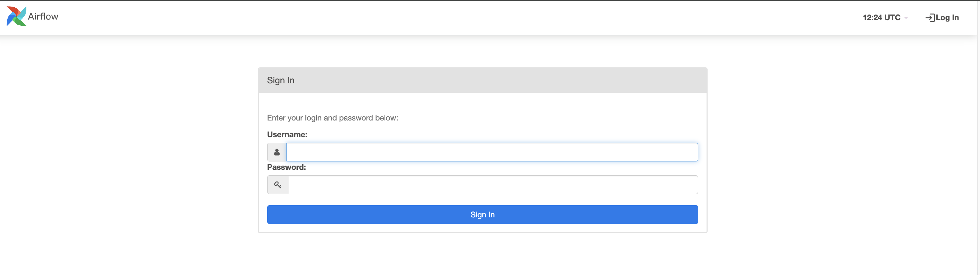Focus the Password input field

click(x=493, y=185)
